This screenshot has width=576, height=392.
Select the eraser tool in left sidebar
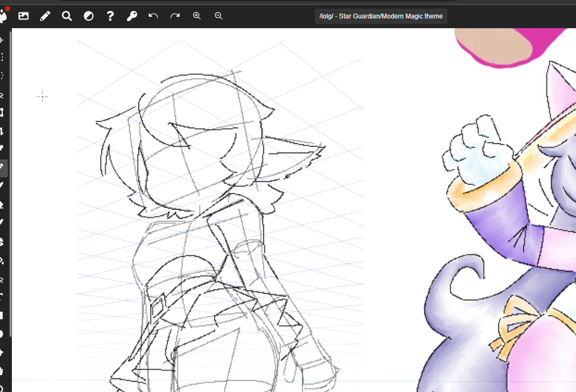pyautogui.click(x=2, y=205)
